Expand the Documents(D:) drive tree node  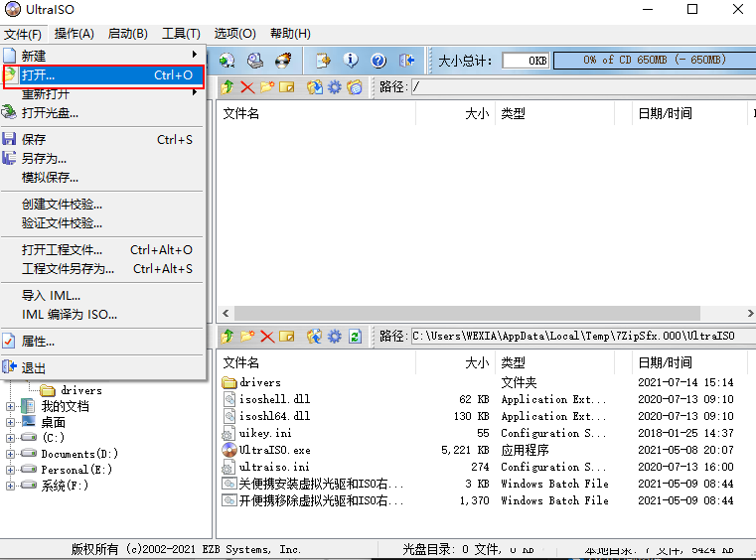(x=11, y=454)
